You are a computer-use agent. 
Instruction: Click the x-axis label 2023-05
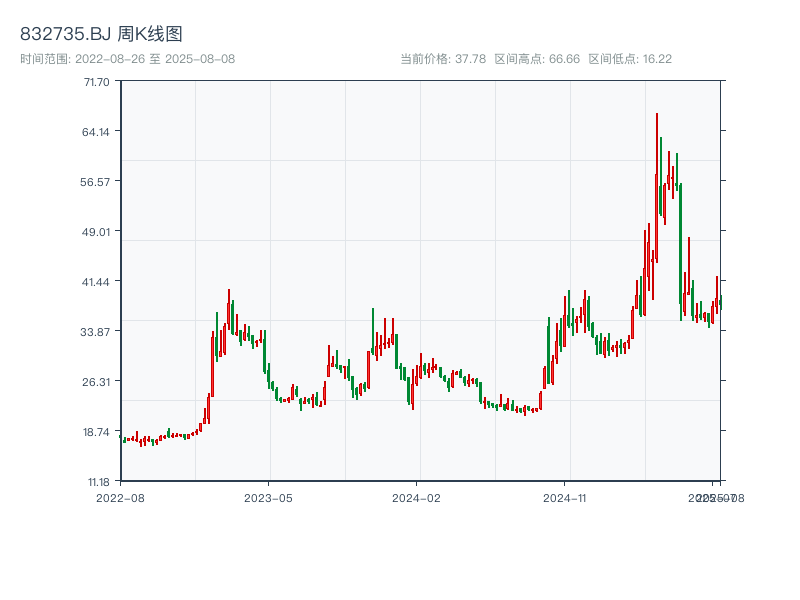(268, 498)
